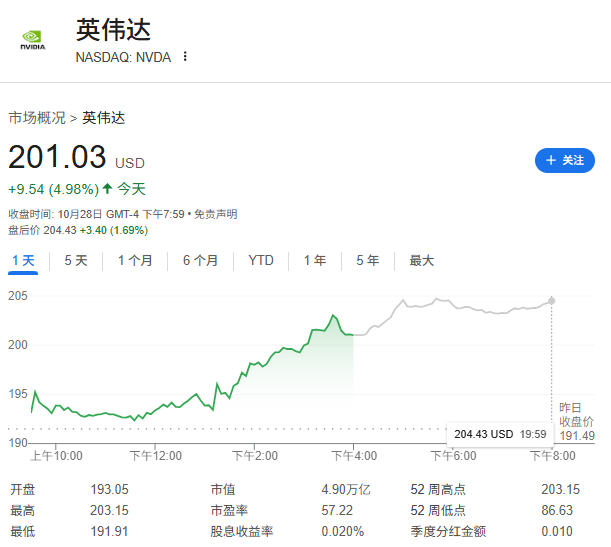Image resolution: width=611 pixels, height=547 pixels.
Task: Click the 市盈率 value 57.22
Action: [x=337, y=510]
